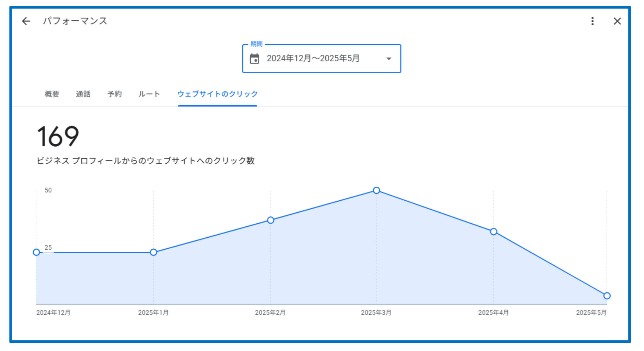Image resolution: width=644 pixels, height=351 pixels.
Task: Switch to the 予約 tab
Action: [x=115, y=94]
